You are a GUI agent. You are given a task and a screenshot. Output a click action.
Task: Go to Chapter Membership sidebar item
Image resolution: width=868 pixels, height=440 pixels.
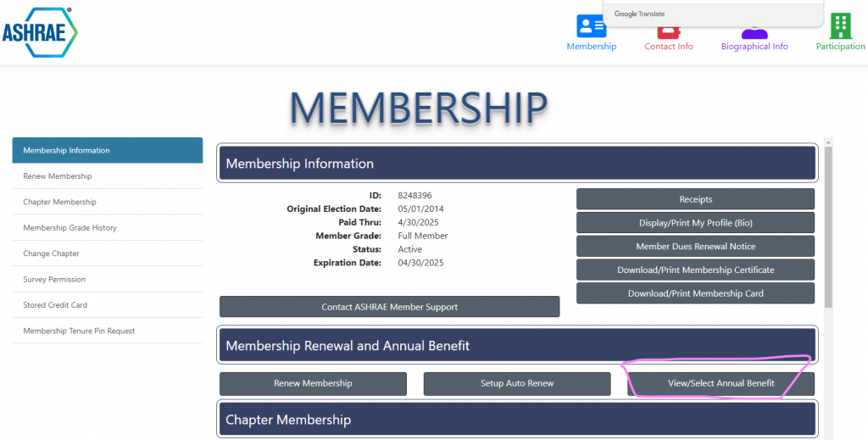click(60, 202)
